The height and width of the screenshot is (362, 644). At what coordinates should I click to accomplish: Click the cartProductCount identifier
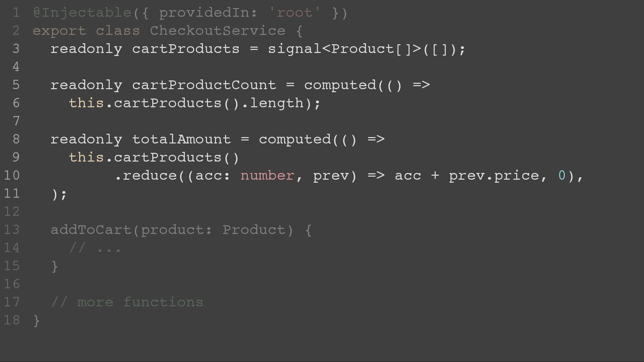point(204,85)
